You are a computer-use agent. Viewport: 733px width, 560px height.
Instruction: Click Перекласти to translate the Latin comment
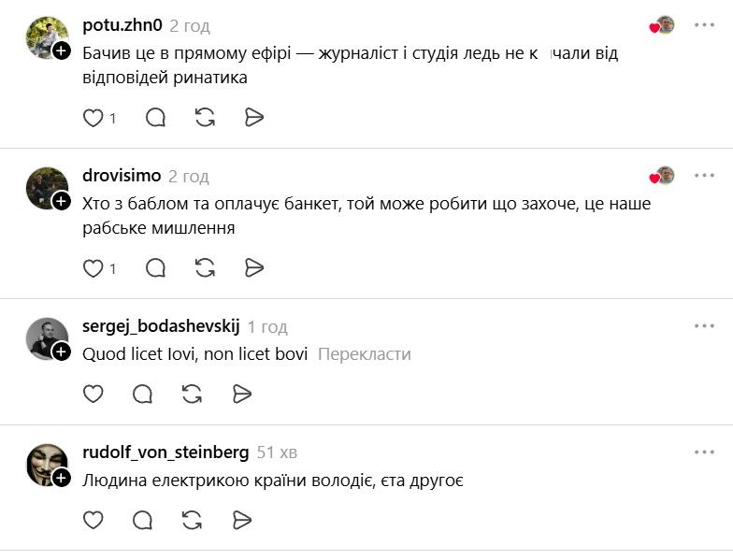pyautogui.click(x=364, y=354)
